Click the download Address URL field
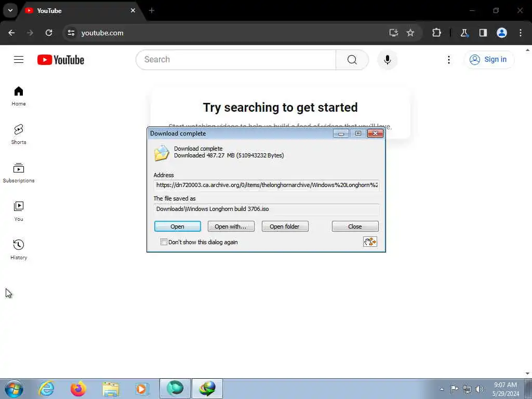 267,185
